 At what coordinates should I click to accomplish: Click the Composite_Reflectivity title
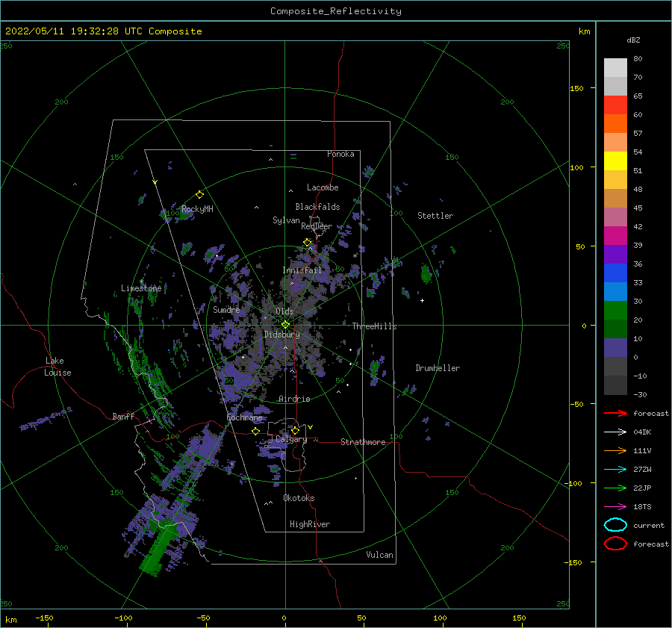pyautogui.click(x=335, y=11)
